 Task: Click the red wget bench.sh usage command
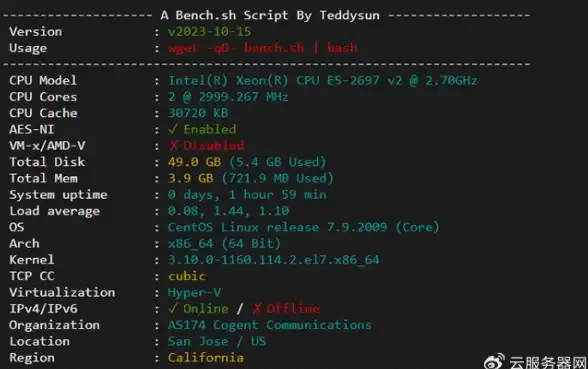tap(262, 48)
